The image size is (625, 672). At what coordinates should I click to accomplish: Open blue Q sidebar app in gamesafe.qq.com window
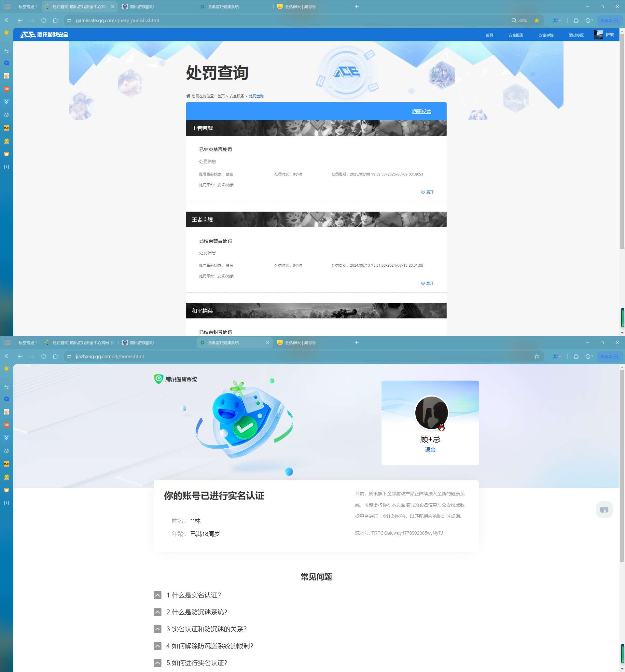pos(7,63)
